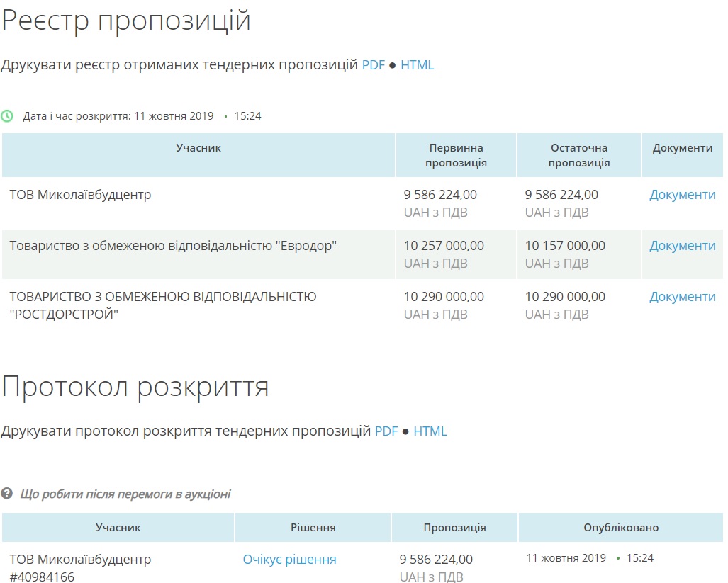
Task: Click the green clock icon by the disclosure date
Action: (7, 116)
